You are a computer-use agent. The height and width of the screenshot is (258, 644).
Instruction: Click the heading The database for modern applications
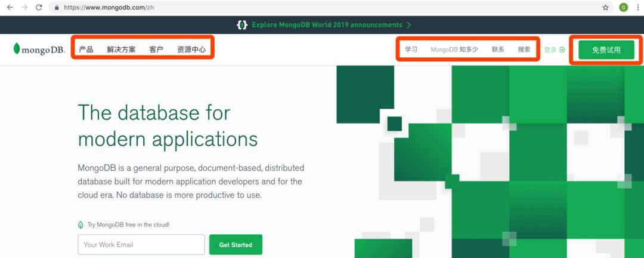(x=168, y=126)
